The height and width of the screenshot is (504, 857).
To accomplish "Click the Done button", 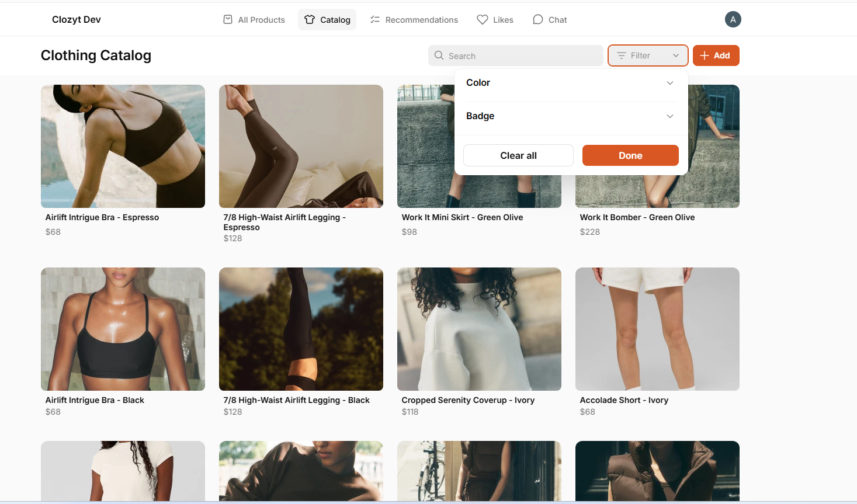I will pyautogui.click(x=630, y=155).
